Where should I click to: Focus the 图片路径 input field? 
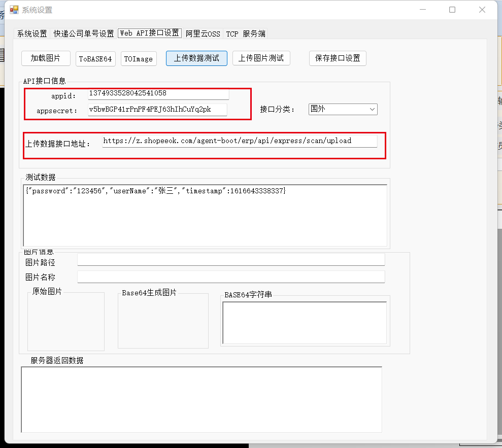point(231,260)
